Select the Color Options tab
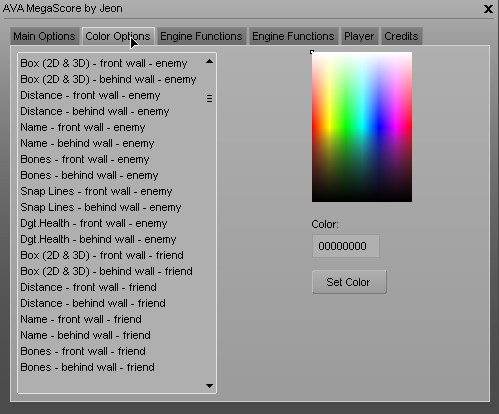The width and height of the screenshot is (499, 414). (x=118, y=36)
